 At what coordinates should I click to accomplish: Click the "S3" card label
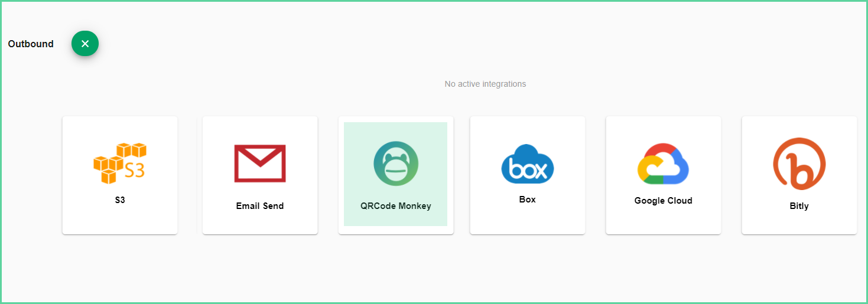[120, 200]
